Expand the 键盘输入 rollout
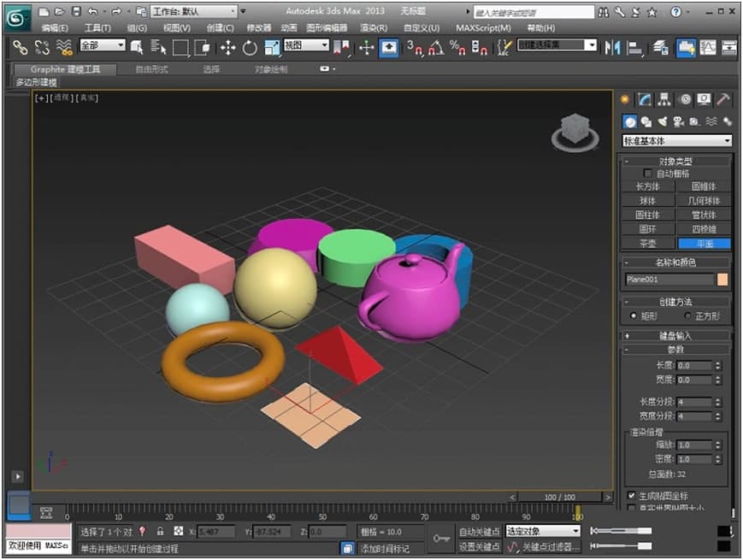Screen dimensions: 743x560 click(675, 334)
